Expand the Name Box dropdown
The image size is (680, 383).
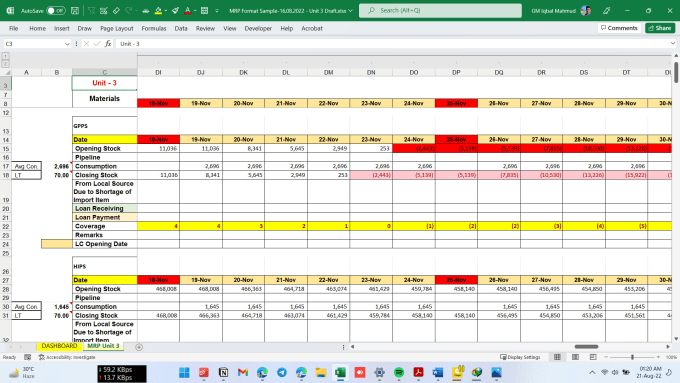click(67, 44)
